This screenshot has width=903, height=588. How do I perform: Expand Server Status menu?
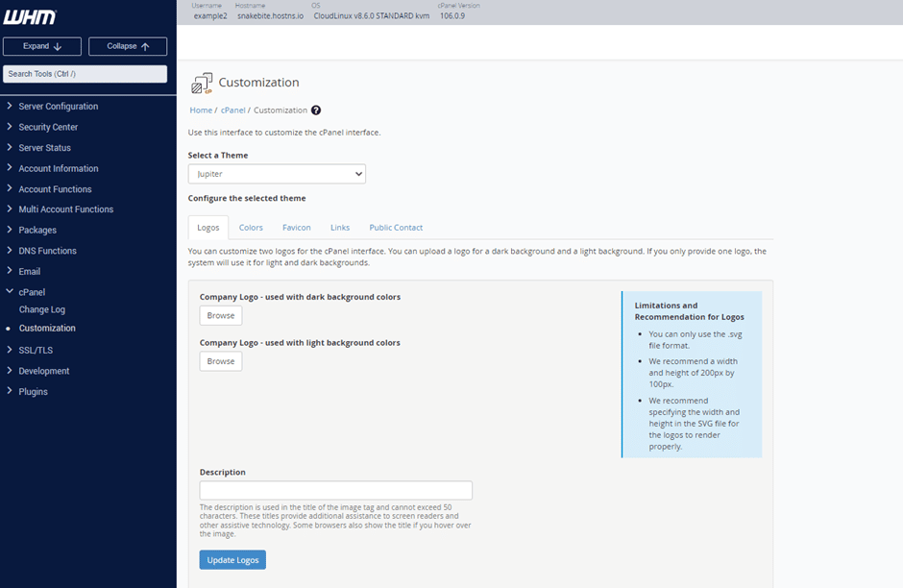(x=44, y=147)
